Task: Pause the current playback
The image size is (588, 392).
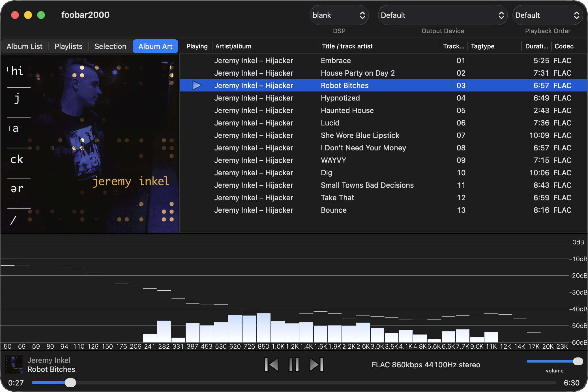Action: click(x=294, y=365)
